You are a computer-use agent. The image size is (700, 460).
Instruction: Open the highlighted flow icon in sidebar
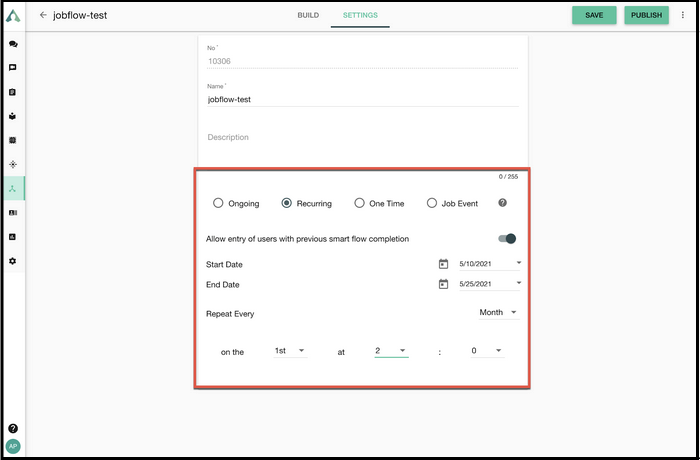[13, 188]
